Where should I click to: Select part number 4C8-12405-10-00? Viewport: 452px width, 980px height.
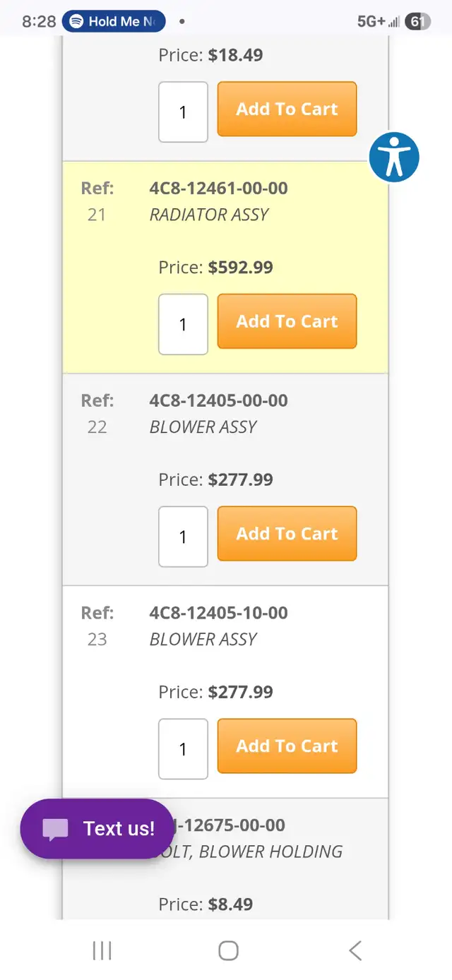click(218, 613)
